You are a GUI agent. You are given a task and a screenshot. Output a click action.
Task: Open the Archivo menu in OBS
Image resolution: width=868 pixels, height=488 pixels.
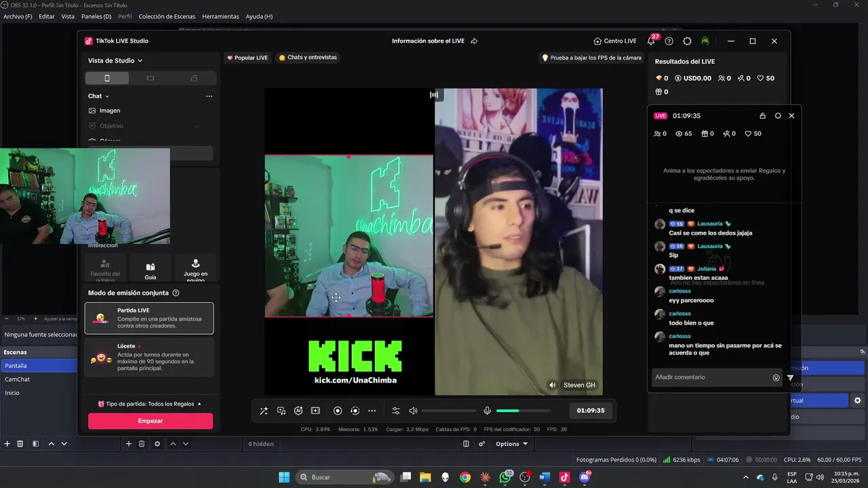pos(18,16)
